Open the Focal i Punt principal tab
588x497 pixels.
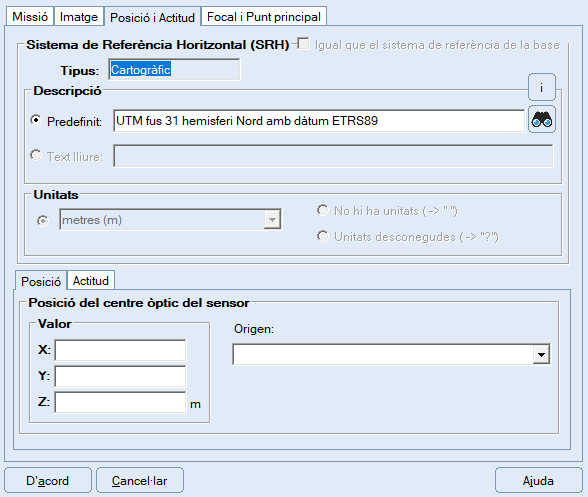264,17
